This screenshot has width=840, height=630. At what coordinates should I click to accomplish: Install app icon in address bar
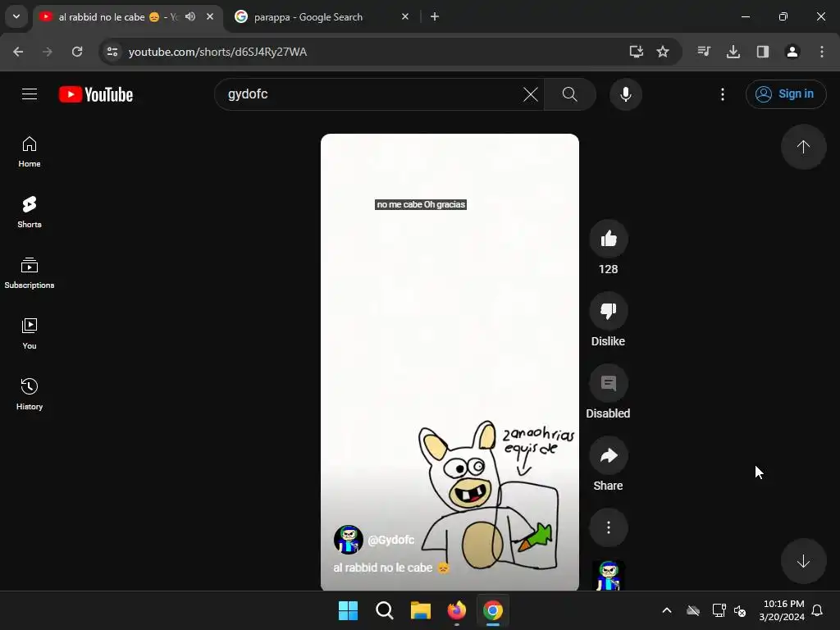(636, 52)
